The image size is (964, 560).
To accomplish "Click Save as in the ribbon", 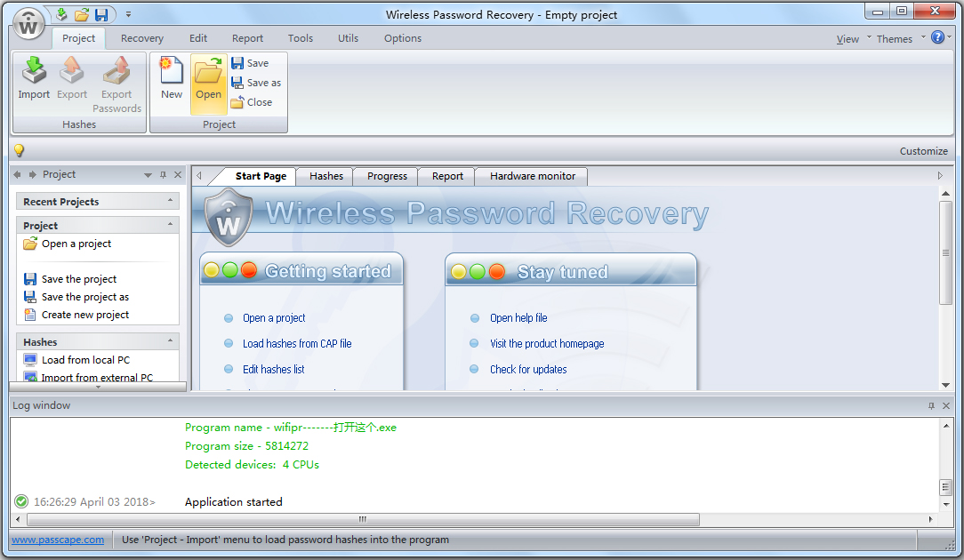I will tap(256, 83).
